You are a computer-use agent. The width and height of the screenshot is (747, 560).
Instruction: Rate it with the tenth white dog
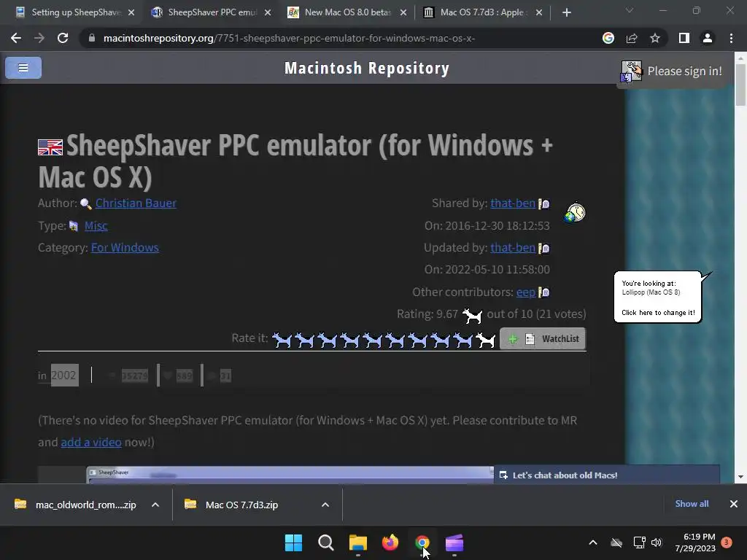point(485,340)
